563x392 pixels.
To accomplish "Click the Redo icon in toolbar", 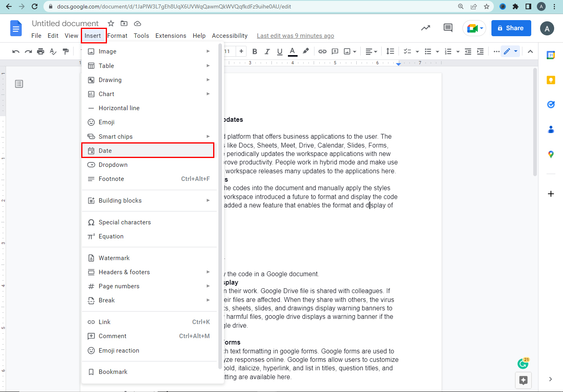I will [x=28, y=51].
